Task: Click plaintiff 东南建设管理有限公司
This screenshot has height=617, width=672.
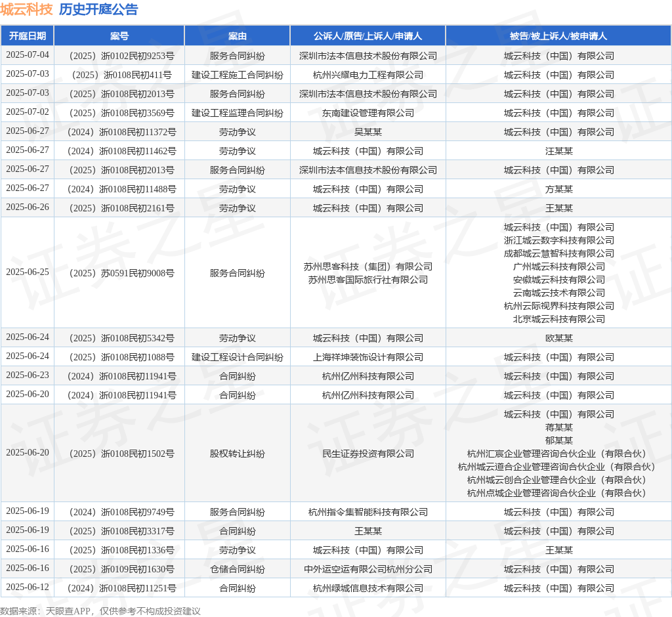Action: point(368,113)
